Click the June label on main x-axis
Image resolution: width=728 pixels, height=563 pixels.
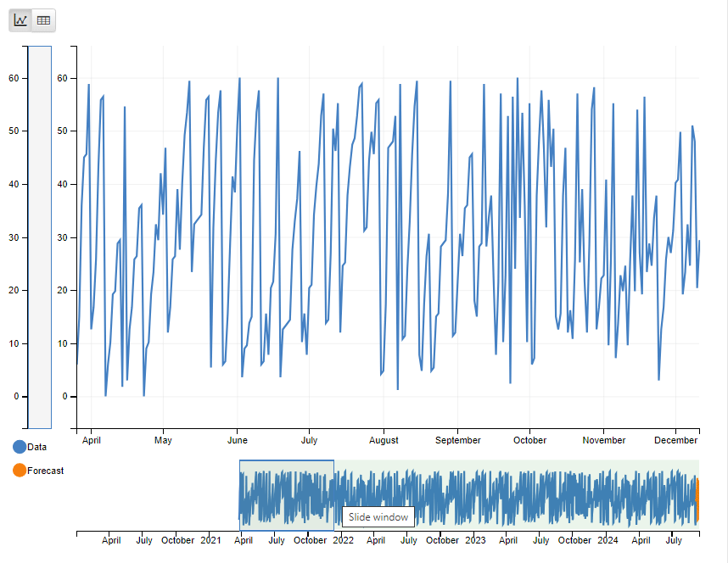tap(238, 441)
